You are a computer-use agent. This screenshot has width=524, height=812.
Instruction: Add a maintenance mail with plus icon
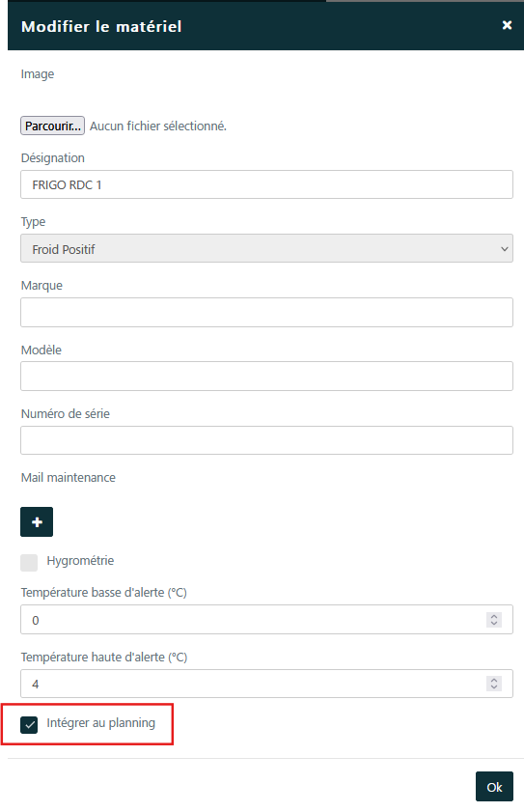click(37, 522)
